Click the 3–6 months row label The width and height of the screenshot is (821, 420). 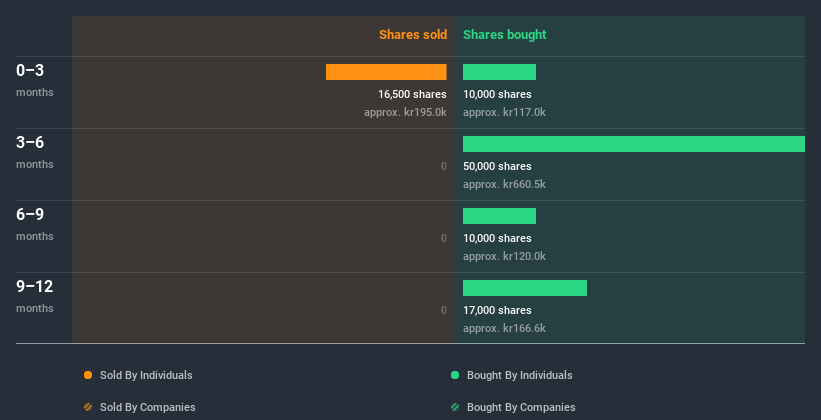click(x=35, y=152)
